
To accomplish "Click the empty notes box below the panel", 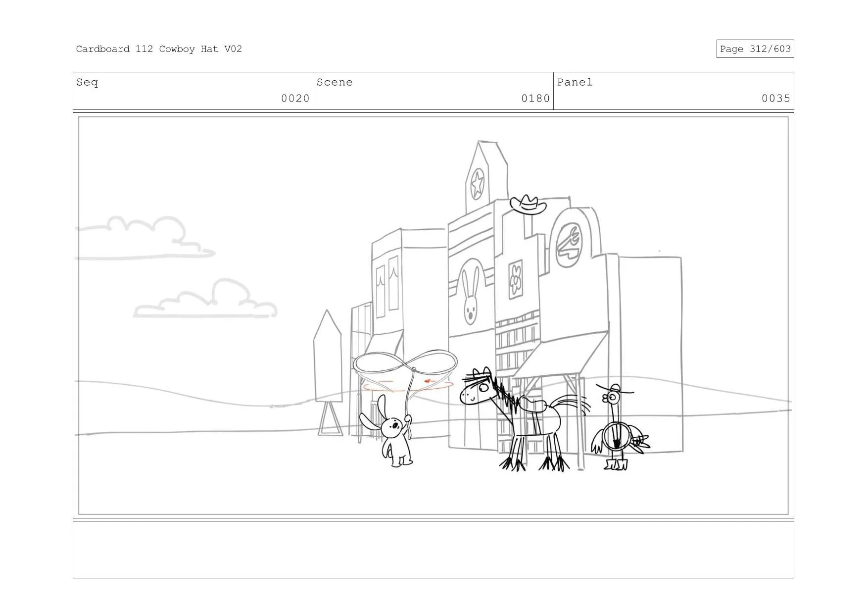I will tap(433, 549).
